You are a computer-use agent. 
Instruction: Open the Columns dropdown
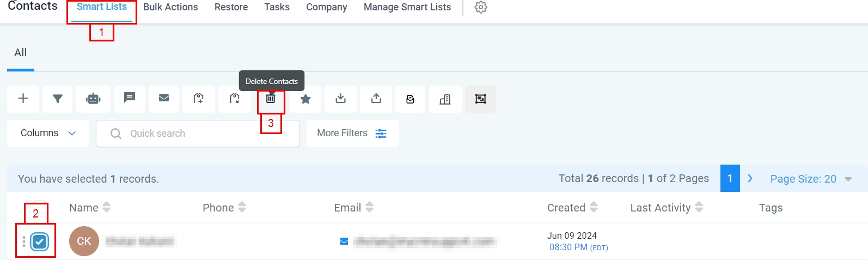pos(48,134)
